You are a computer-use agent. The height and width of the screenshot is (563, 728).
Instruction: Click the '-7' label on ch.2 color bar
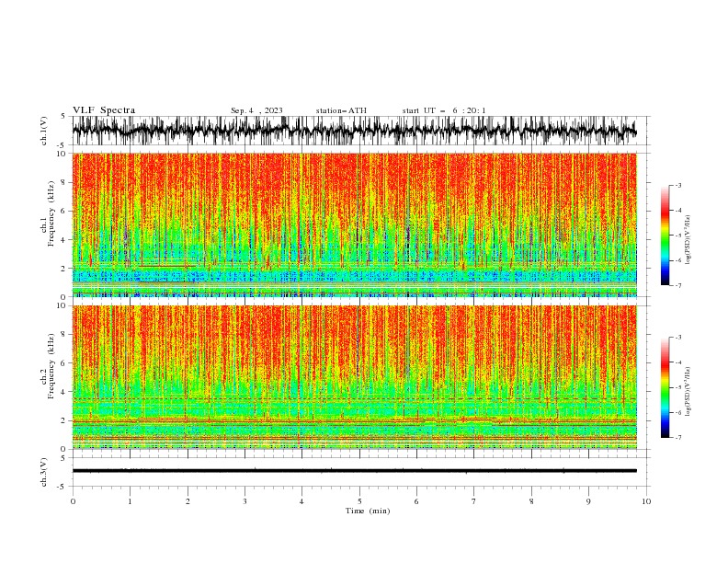677,438
